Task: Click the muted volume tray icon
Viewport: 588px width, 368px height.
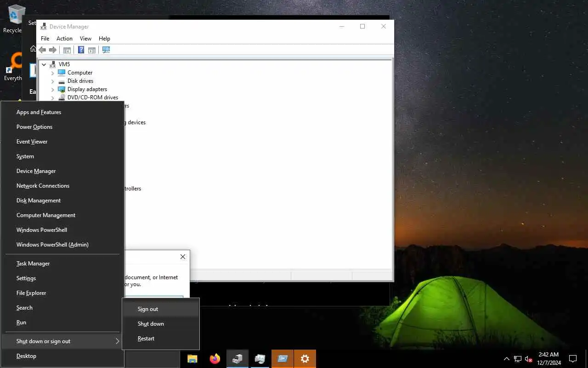Action: pos(529,359)
